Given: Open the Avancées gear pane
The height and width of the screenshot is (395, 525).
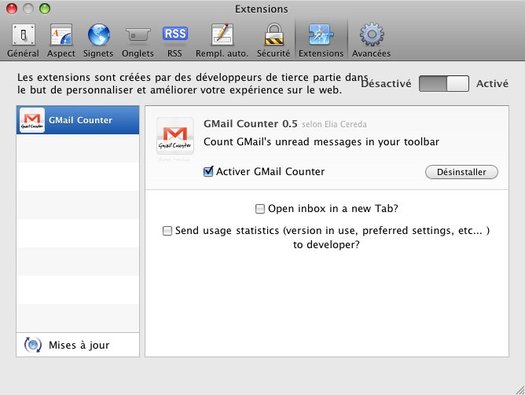Looking at the screenshot, I should pyautogui.click(x=371, y=40).
